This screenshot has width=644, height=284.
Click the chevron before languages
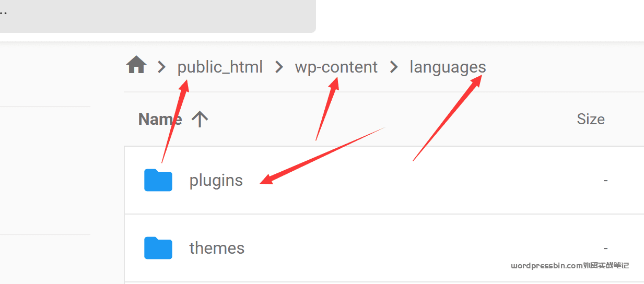pos(394,67)
